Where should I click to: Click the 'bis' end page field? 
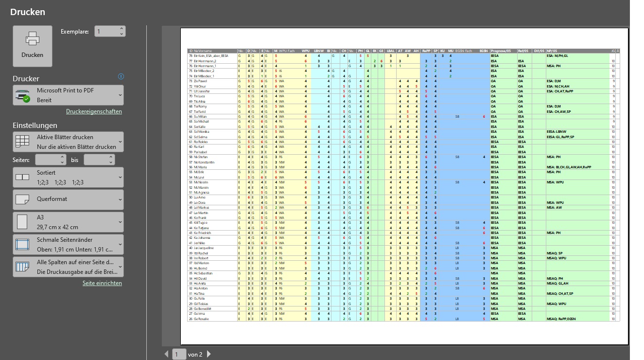coord(96,160)
